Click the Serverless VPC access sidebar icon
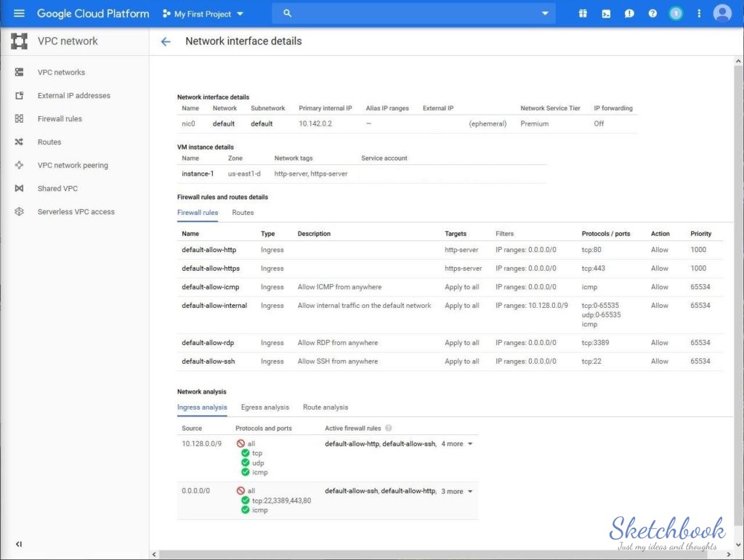This screenshot has width=744, height=560. click(x=19, y=211)
